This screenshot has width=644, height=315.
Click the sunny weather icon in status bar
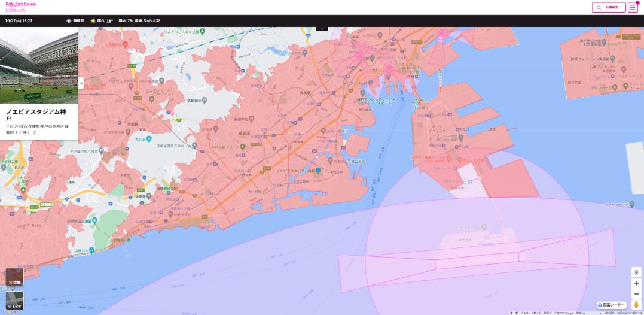click(93, 20)
